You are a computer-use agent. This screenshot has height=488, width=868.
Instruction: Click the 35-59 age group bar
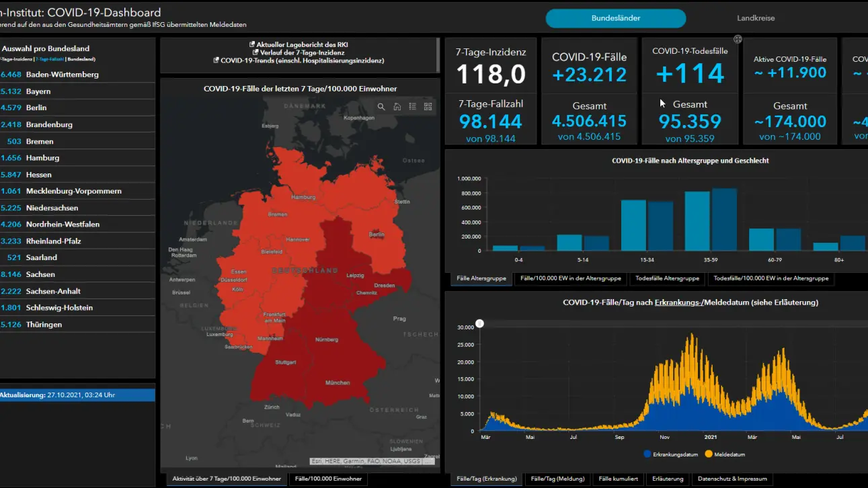tap(711, 220)
